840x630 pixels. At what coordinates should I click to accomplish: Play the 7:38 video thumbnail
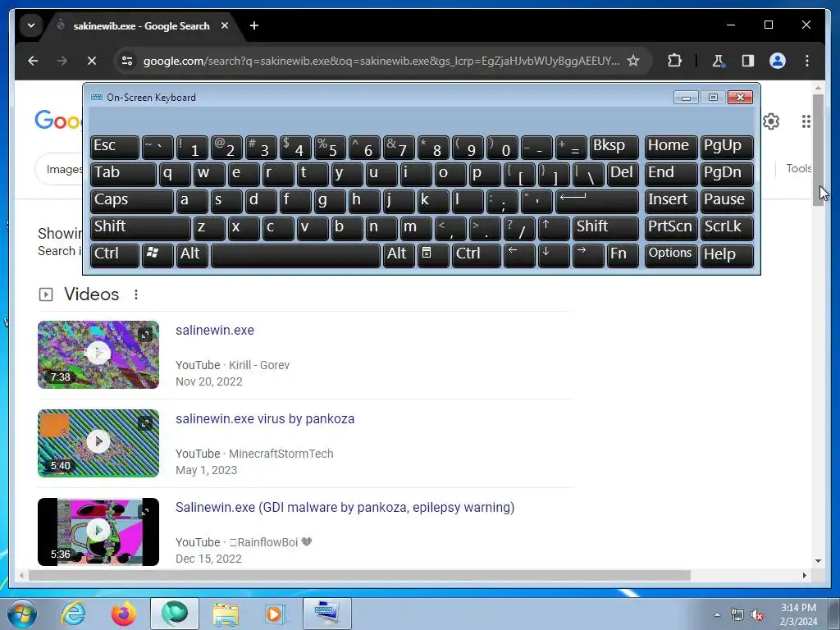click(x=98, y=354)
